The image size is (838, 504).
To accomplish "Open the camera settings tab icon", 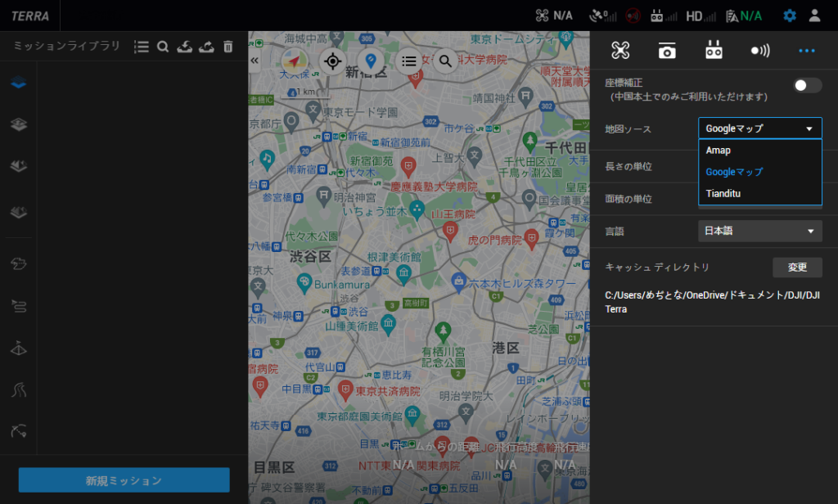I will pos(667,51).
